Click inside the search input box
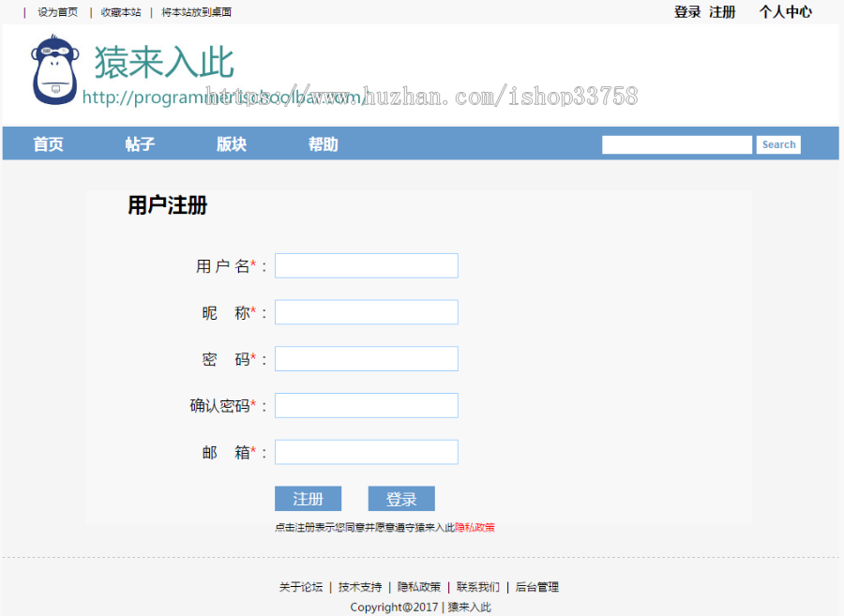Viewport: 844px width, 616px height. point(677,143)
